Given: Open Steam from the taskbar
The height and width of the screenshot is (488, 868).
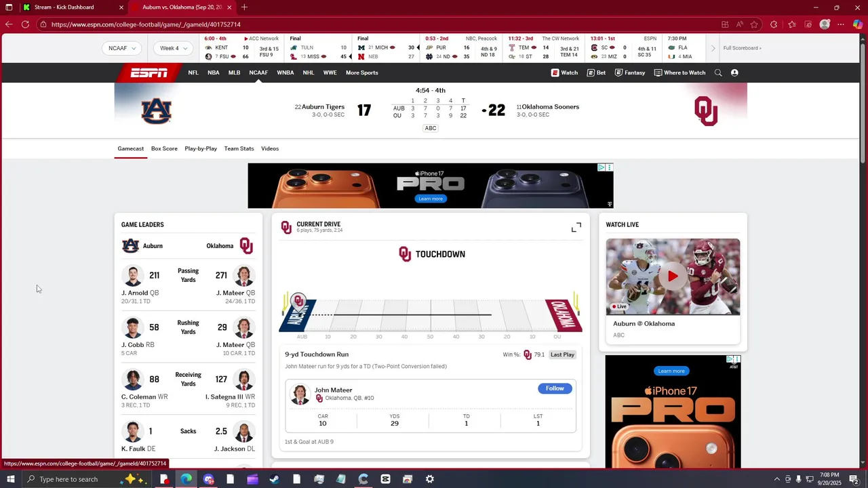Looking at the screenshot, I should click(274, 479).
